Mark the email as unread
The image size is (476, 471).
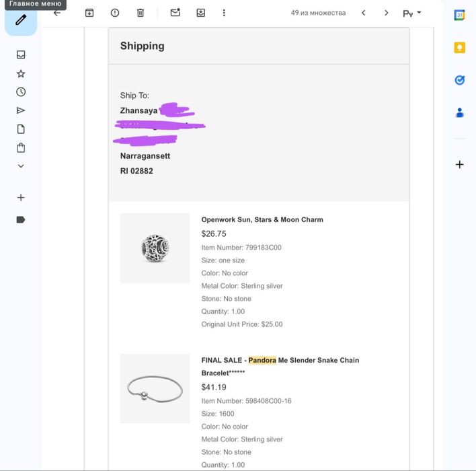(175, 13)
